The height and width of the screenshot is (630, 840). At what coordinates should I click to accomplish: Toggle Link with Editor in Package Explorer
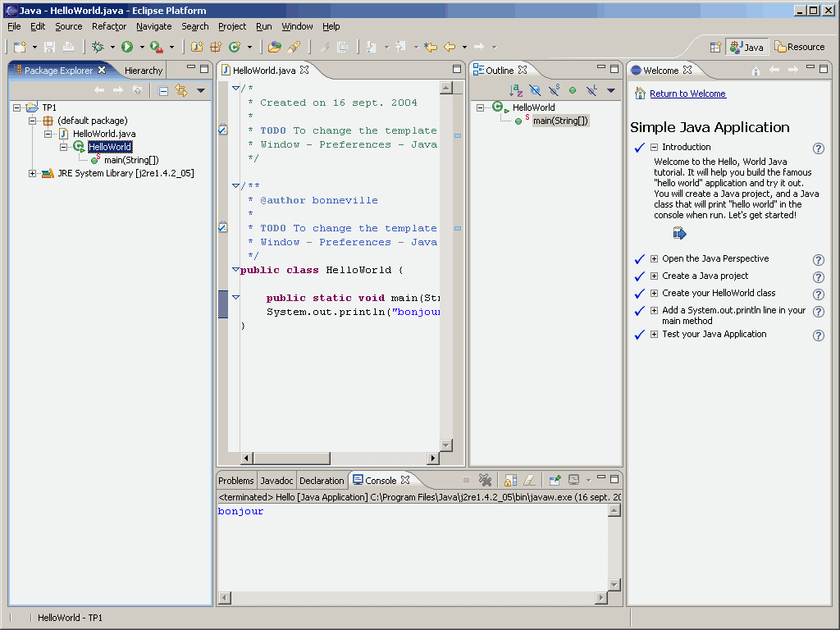coord(181,90)
